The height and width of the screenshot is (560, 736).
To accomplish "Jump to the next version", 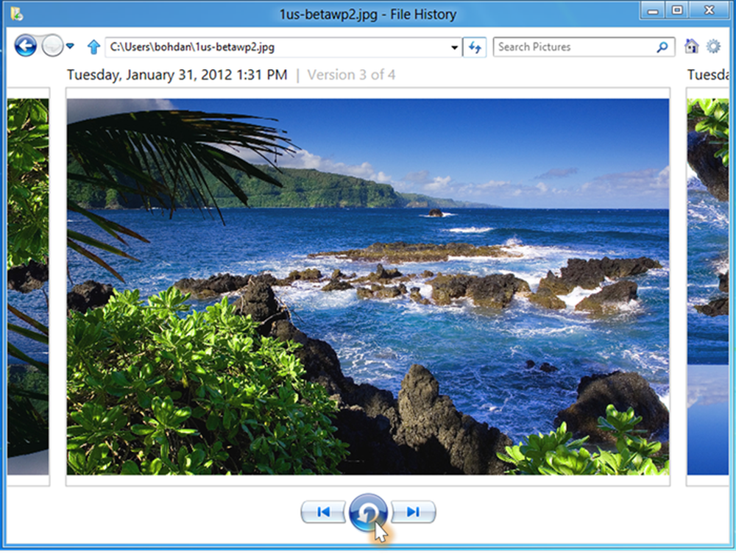I will [414, 511].
